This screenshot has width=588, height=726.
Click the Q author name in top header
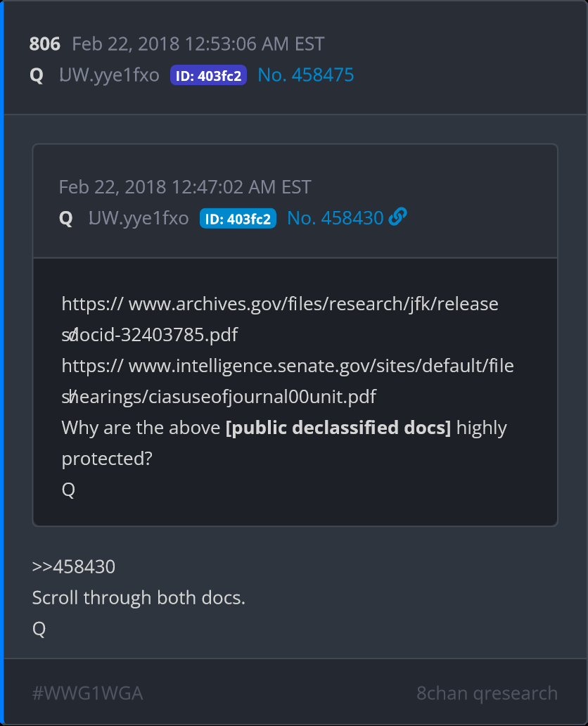coord(37,75)
